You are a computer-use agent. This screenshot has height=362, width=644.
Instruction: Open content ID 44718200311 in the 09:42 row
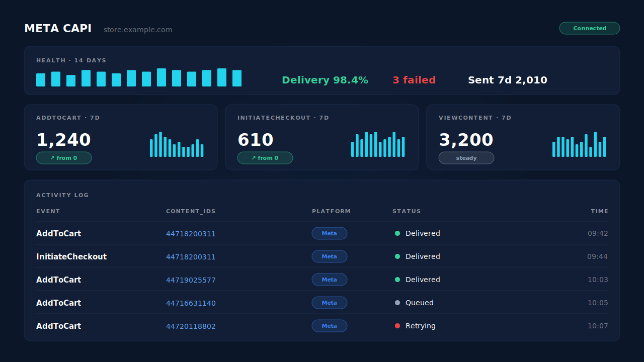[x=191, y=234]
